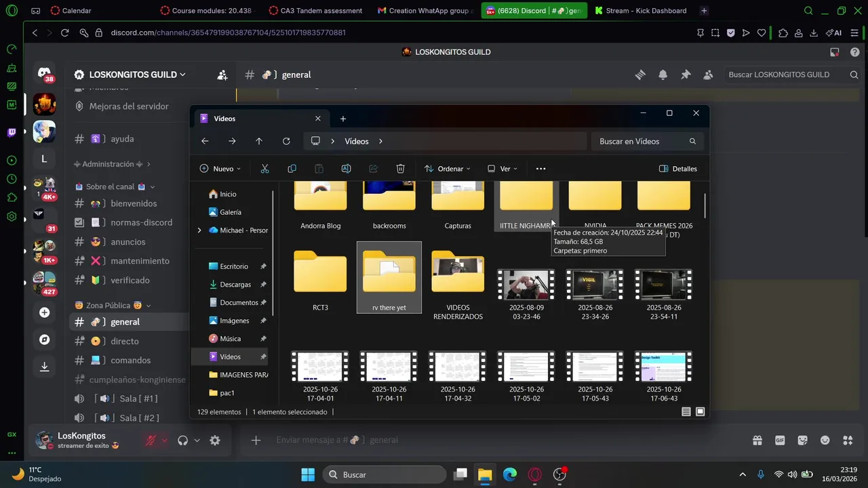Expand the Michael - Personal tree node
The height and width of the screenshot is (488, 868).
199,230
